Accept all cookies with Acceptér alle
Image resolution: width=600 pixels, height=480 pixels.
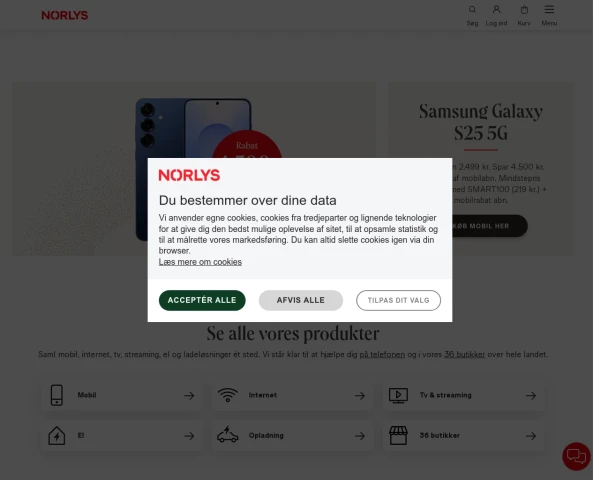pos(202,300)
